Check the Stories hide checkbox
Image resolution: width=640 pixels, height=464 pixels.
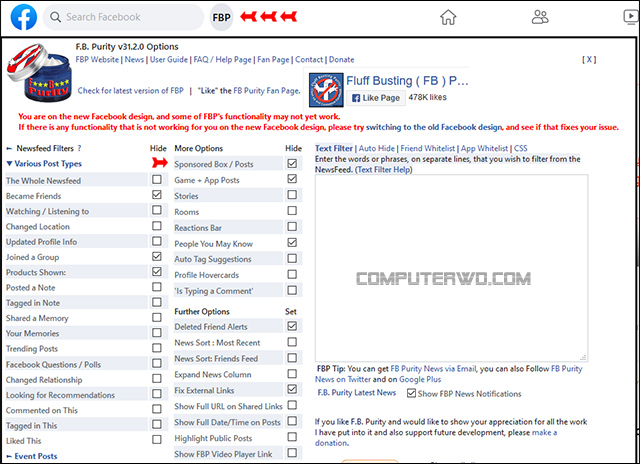tap(292, 195)
